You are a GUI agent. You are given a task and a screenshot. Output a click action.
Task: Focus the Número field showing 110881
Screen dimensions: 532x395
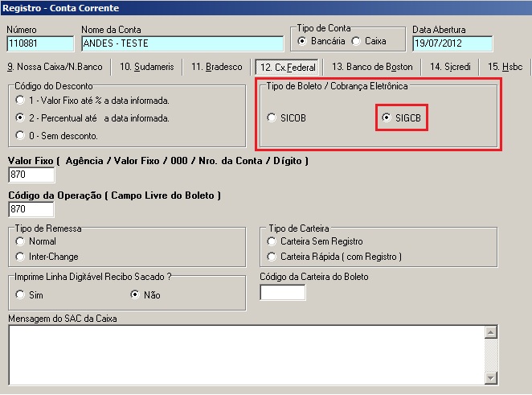(40, 43)
